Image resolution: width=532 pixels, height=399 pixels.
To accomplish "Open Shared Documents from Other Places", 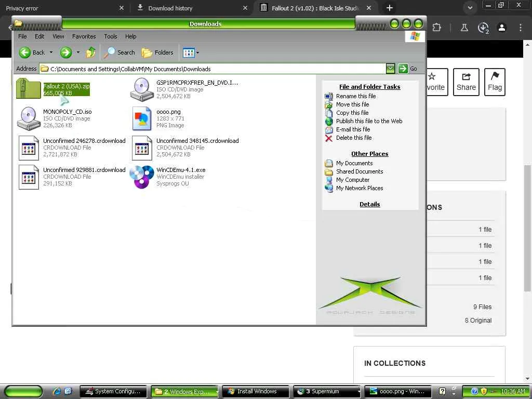I will tap(360, 171).
